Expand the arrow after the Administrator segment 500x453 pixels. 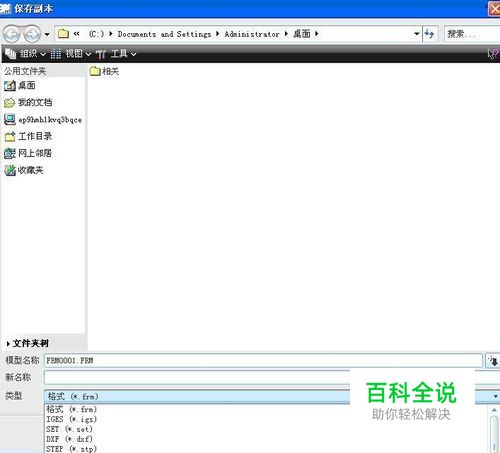(286, 34)
